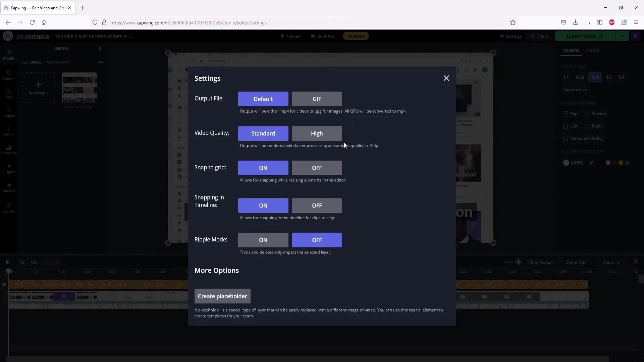Image resolution: width=644 pixels, height=362 pixels.
Task: Enable Ripple Mode ON
Action: 263,240
